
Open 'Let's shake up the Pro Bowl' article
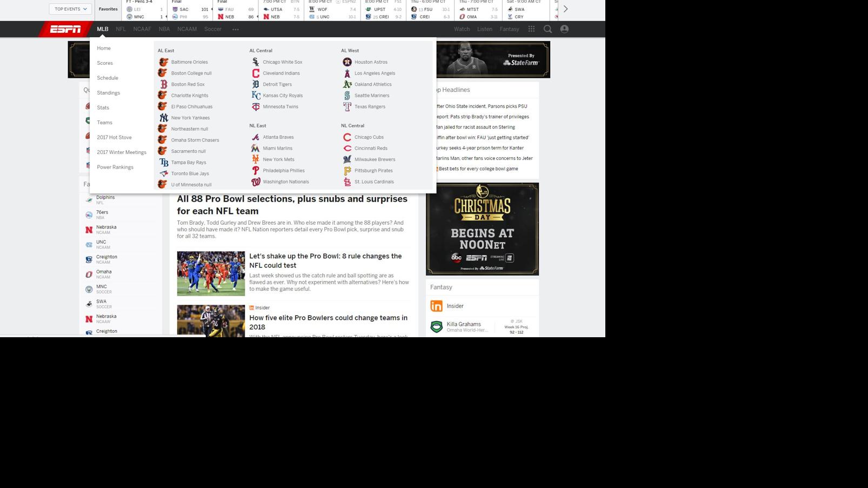[x=325, y=260]
